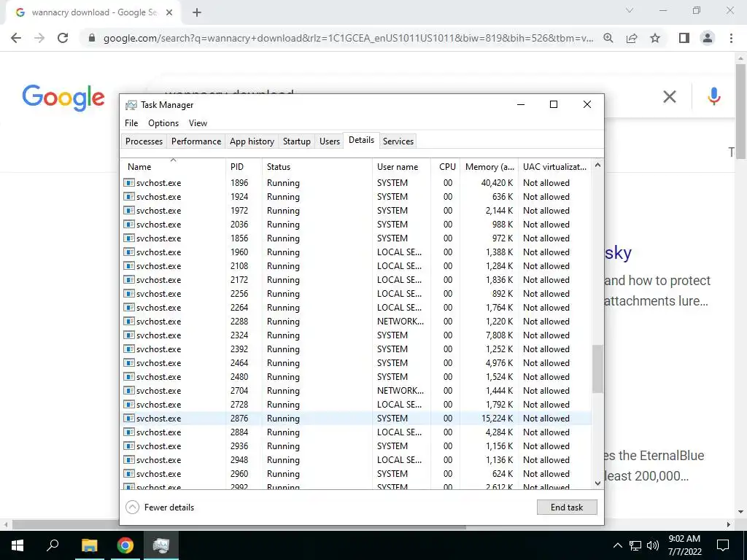Open the Chrome profile avatar
Screen dimensions: 747x560
708,38
